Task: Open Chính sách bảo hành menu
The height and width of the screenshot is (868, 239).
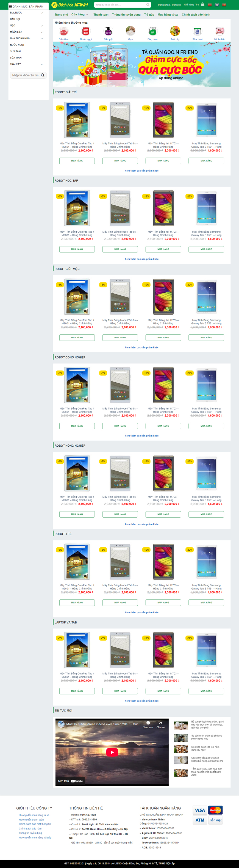Action: coord(196,15)
